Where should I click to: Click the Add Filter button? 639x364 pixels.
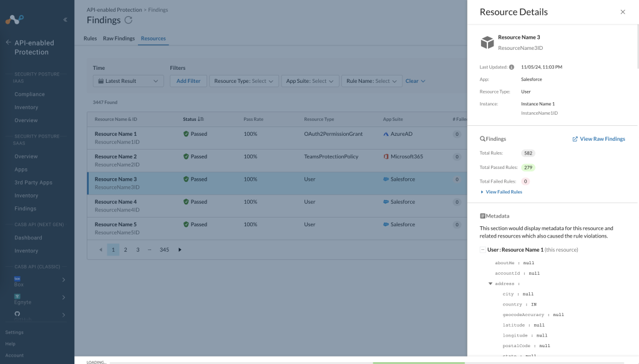click(188, 81)
